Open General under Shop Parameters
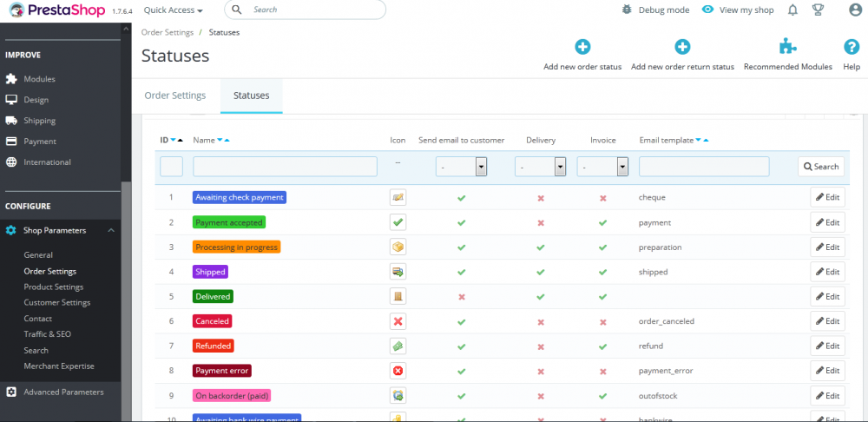Viewport: 868px width, 422px height. point(38,255)
